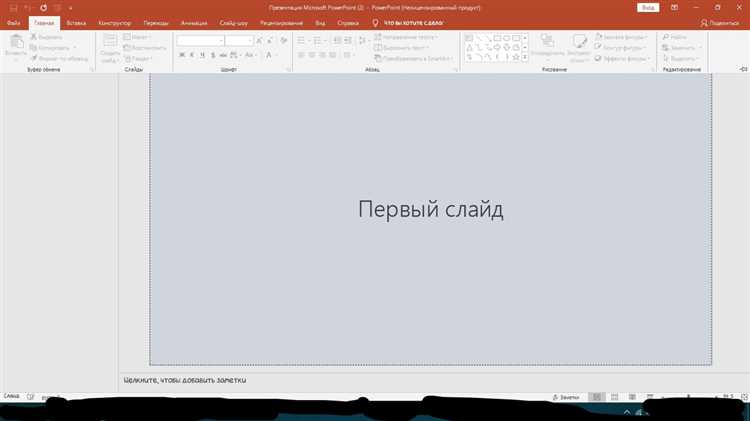The height and width of the screenshot is (421, 750).
Task: Select the star shape in shapes gallery
Action: coord(516,57)
